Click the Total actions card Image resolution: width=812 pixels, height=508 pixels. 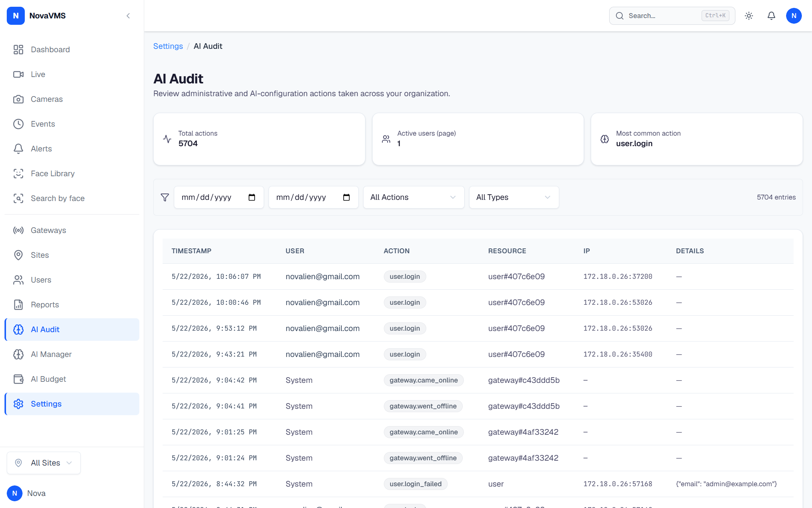click(x=259, y=139)
